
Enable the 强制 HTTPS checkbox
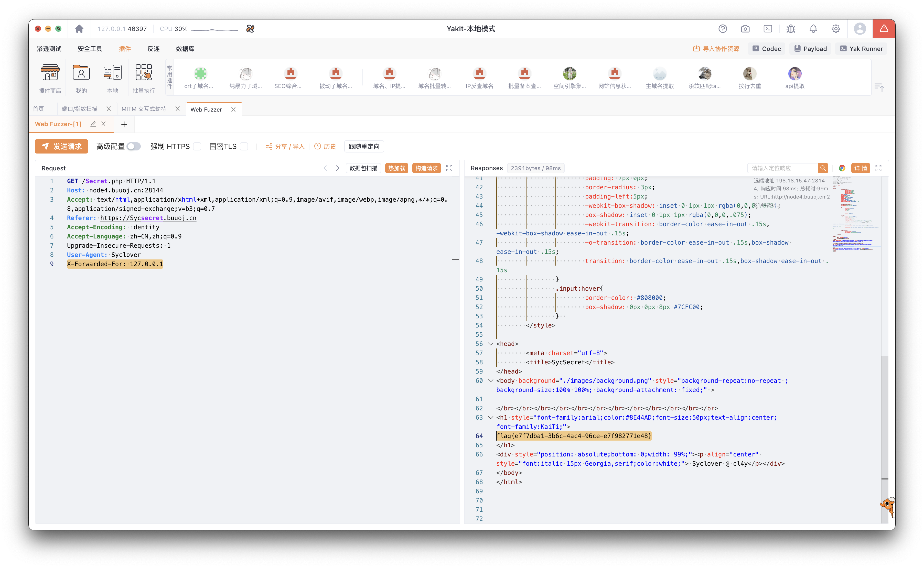[x=197, y=147]
